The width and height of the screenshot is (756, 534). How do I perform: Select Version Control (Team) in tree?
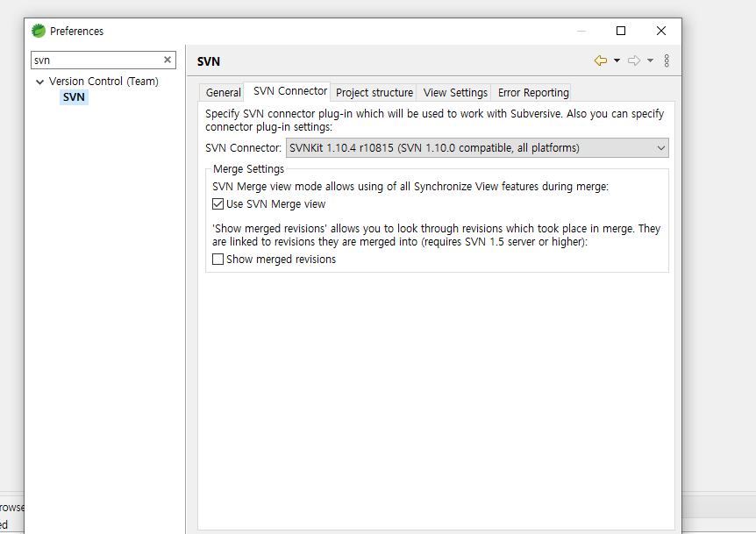pyautogui.click(x=103, y=82)
